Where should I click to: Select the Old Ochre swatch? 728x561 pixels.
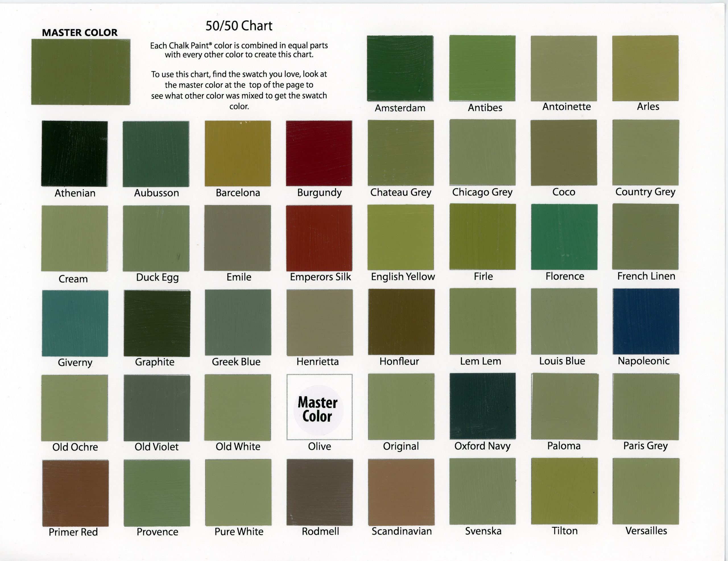pos(75,408)
